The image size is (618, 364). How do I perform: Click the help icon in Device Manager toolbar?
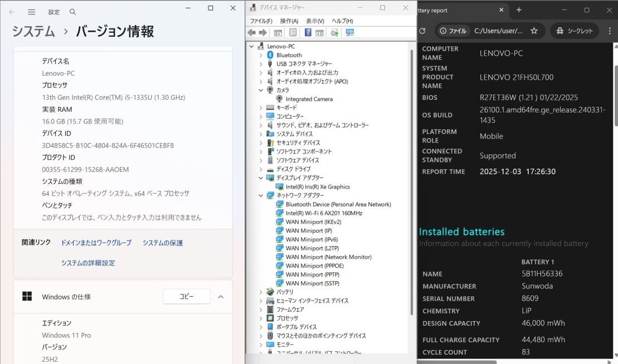click(x=308, y=33)
